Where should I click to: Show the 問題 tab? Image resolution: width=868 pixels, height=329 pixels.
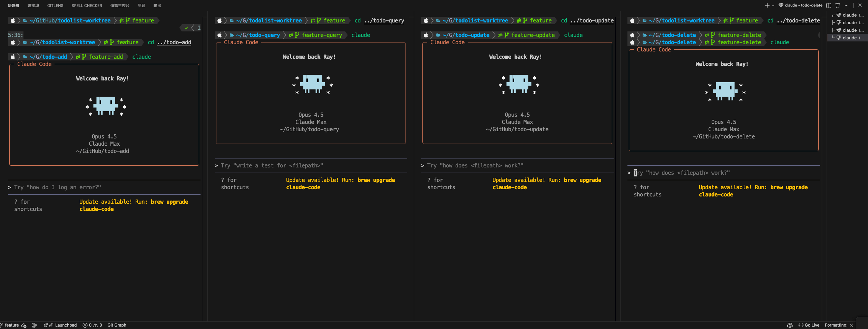point(142,6)
